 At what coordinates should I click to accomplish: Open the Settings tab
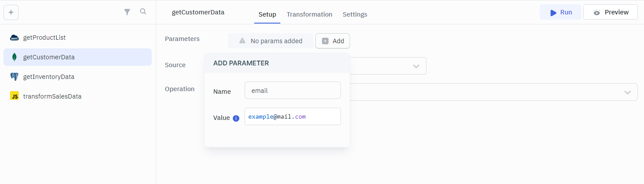coord(354,14)
